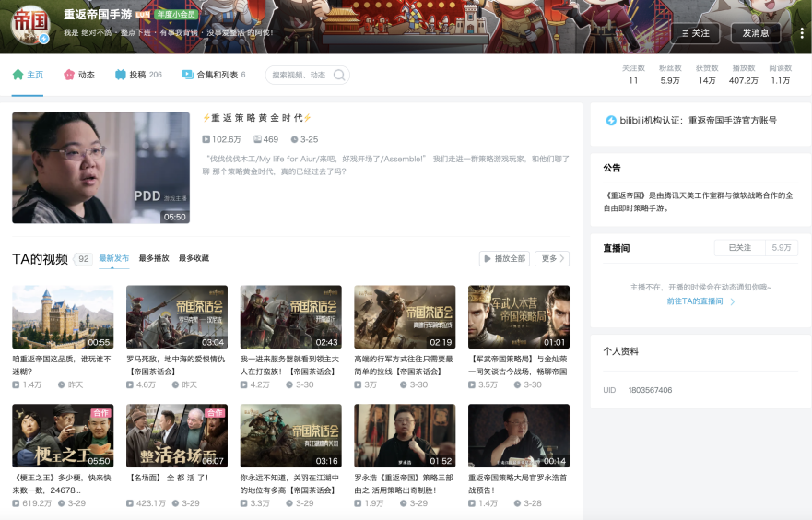The width and height of the screenshot is (812, 520).
Task: Click the 获赞数 14万 stat
Action: tap(707, 75)
